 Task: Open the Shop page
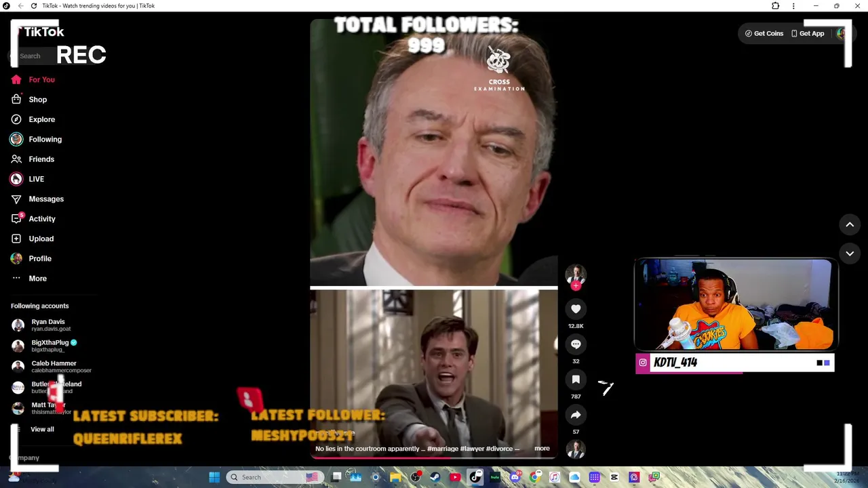coord(28,100)
